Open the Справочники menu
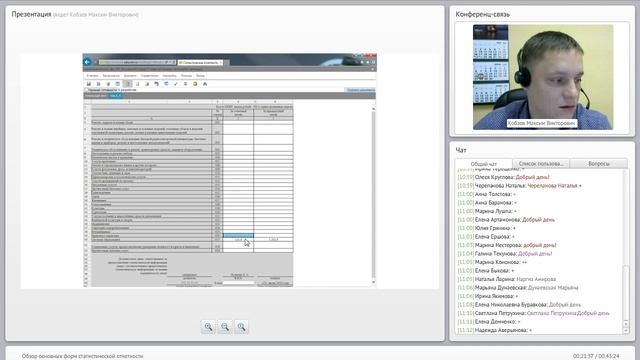This screenshot has height=360, width=640. 149,76
